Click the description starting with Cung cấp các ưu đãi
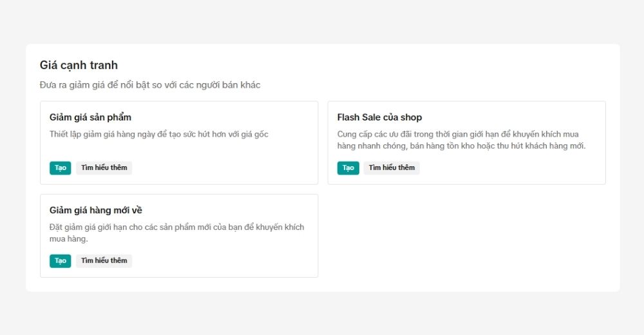 click(x=457, y=134)
